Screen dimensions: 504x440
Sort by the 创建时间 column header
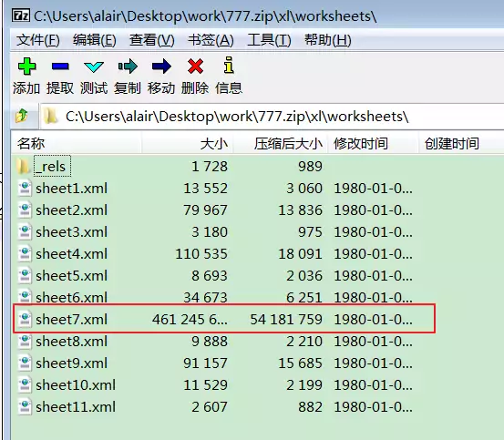coord(461,143)
